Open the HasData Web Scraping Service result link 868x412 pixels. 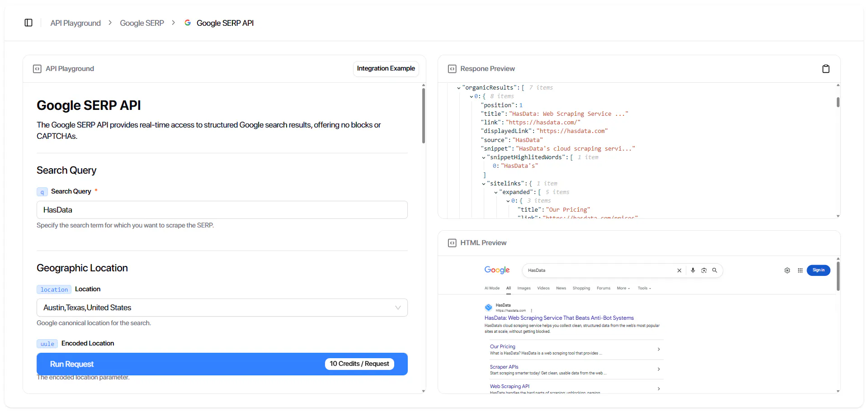pyautogui.click(x=559, y=318)
